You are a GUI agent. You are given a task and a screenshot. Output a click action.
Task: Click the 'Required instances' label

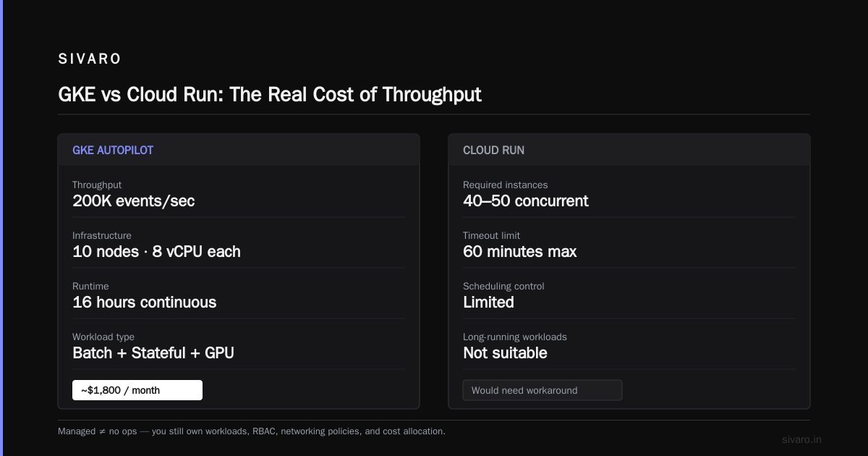[x=506, y=185]
